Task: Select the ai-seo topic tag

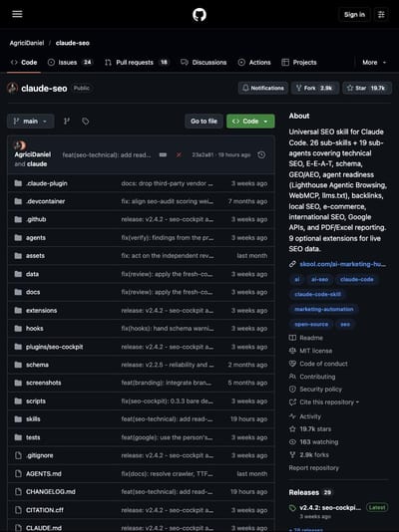Action: [319, 280]
